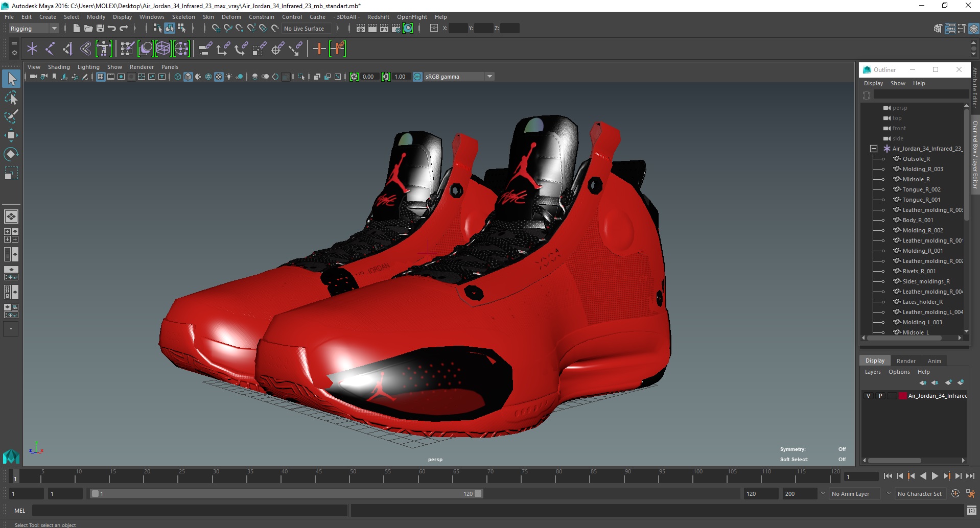Image resolution: width=980 pixels, height=528 pixels.
Task: Click the Create Lattice deformer icon
Action: pos(163,49)
